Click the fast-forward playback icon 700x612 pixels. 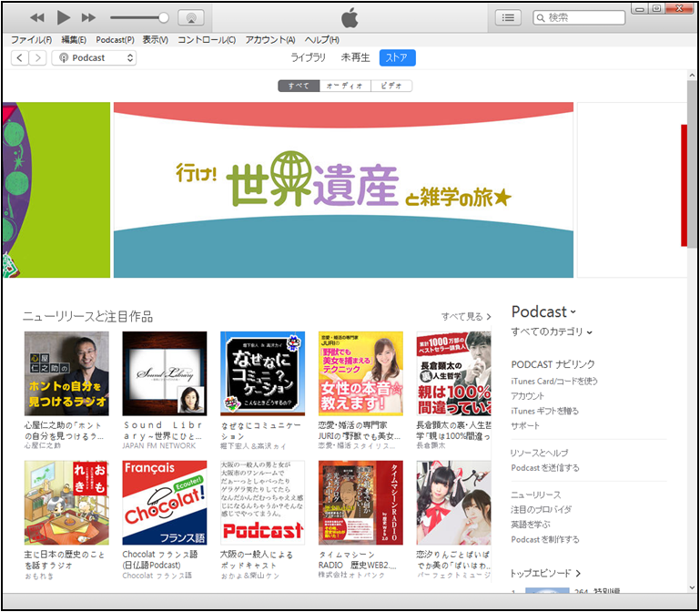[x=88, y=18]
